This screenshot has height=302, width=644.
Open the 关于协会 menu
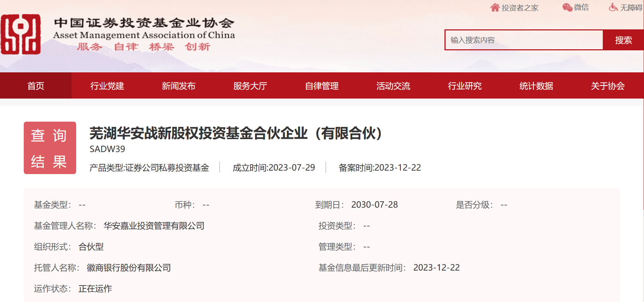[608, 86]
